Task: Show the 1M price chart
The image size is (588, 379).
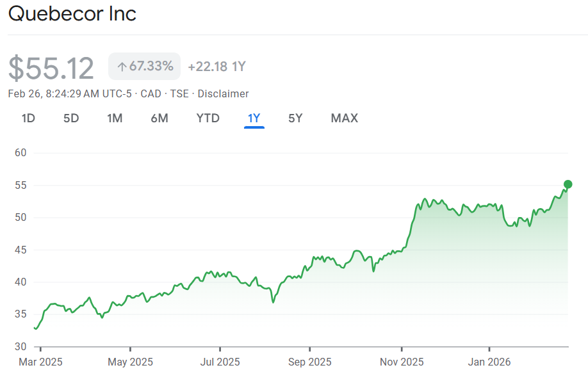Action: pos(115,118)
